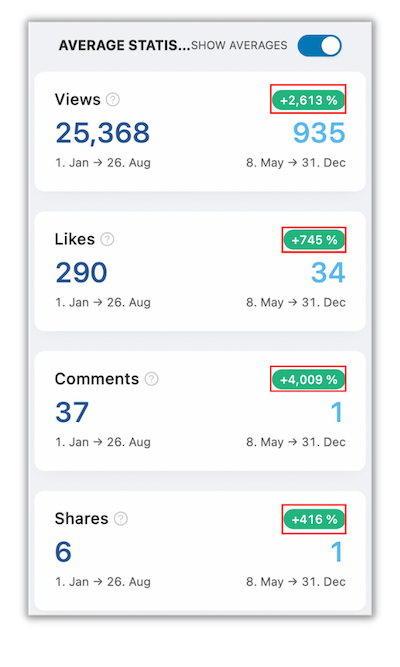Open the Shares help question icon
This screenshot has height=667, width=400.
coord(121,519)
